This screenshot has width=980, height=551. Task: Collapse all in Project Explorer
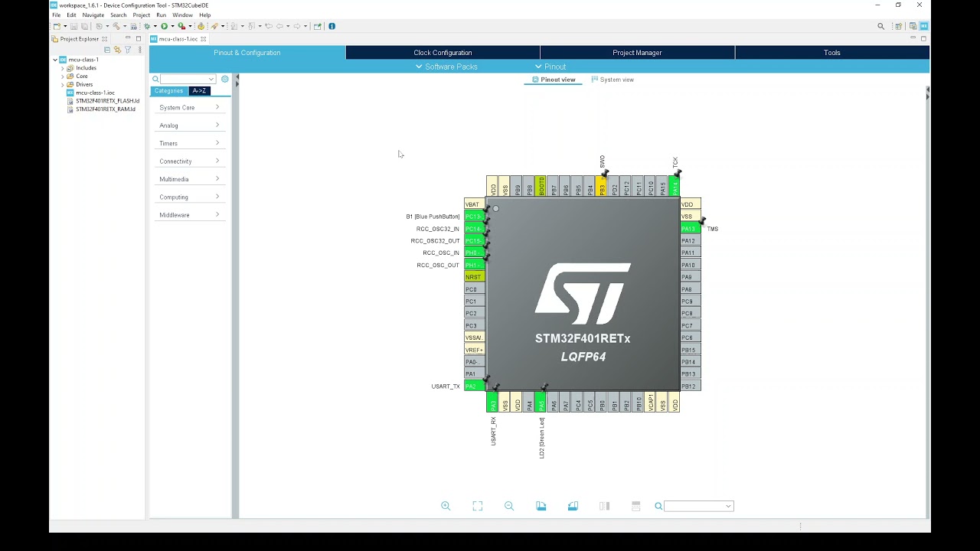pyautogui.click(x=107, y=50)
